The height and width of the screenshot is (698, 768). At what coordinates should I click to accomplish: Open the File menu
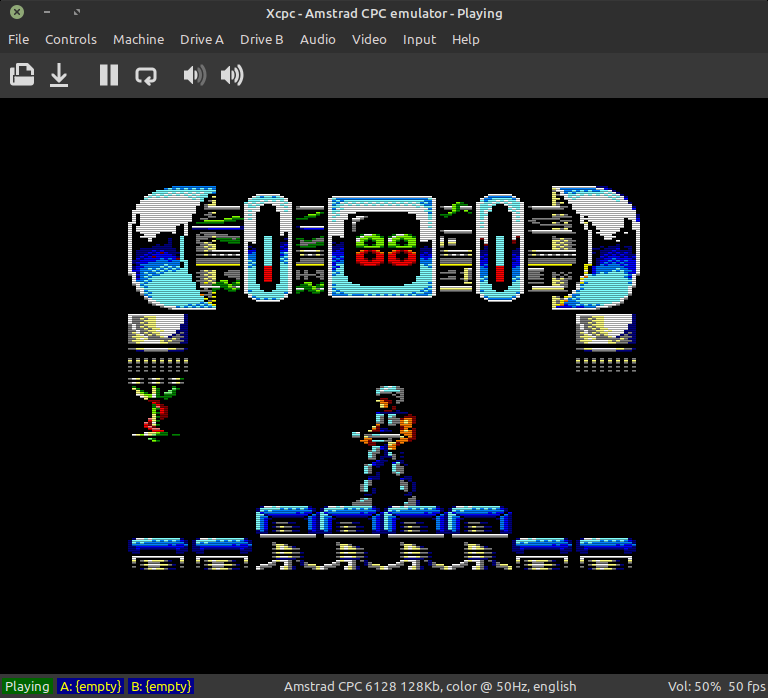tap(19, 40)
